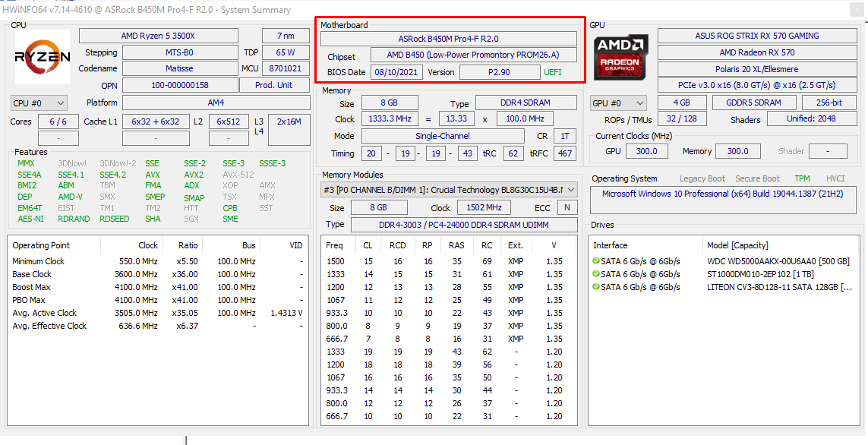The height and width of the screenshot is (445, 868).
Task: Select the LITEON CV3-8D128-11 SATA 128GB drive
Action: 779,287
